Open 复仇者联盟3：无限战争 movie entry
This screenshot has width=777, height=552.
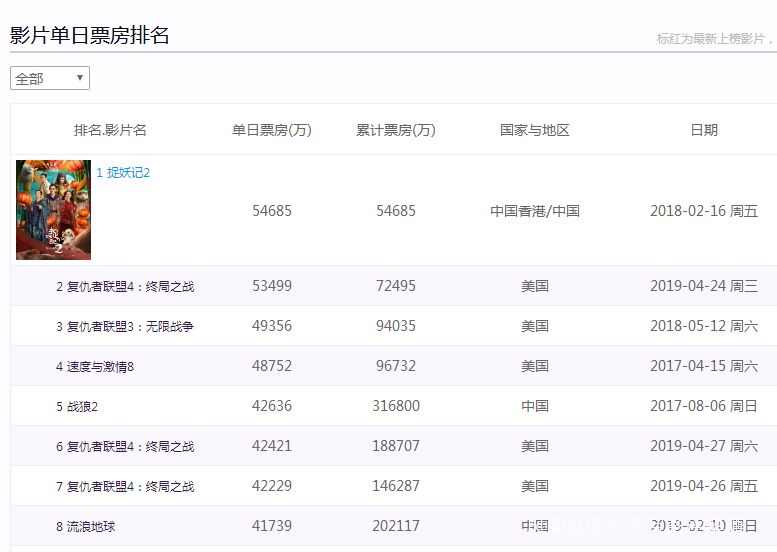130,327
